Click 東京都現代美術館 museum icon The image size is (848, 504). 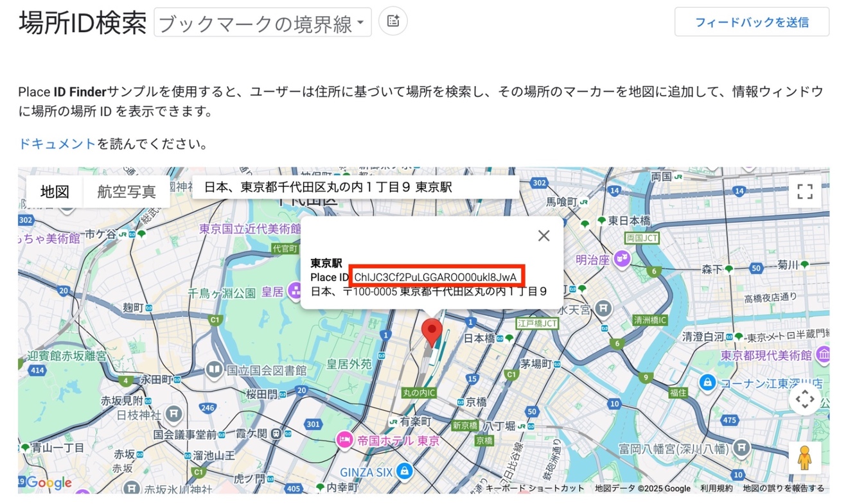coord(823,355)
